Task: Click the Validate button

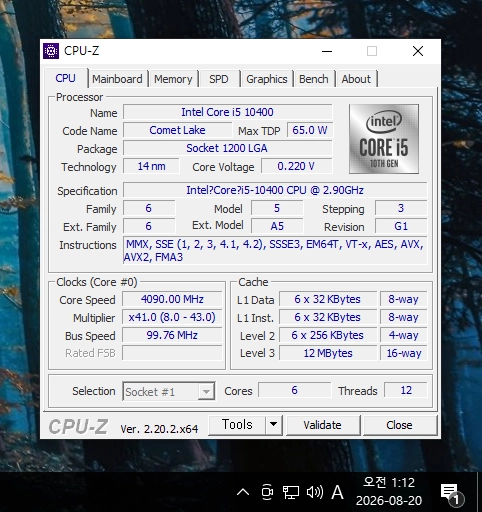Action: click(x=323, y=425)
